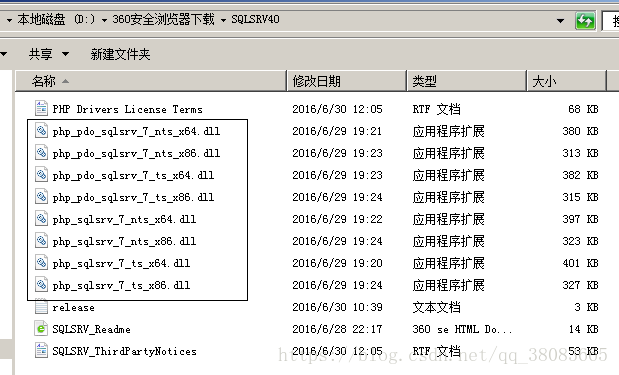
Task: Sort by 类型 column header
Action: pos(467,81)
